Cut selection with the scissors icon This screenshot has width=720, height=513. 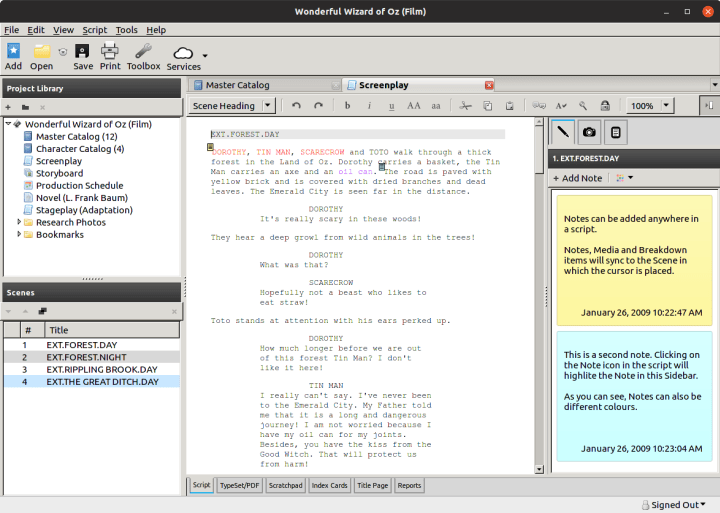(x=465, y=106)
